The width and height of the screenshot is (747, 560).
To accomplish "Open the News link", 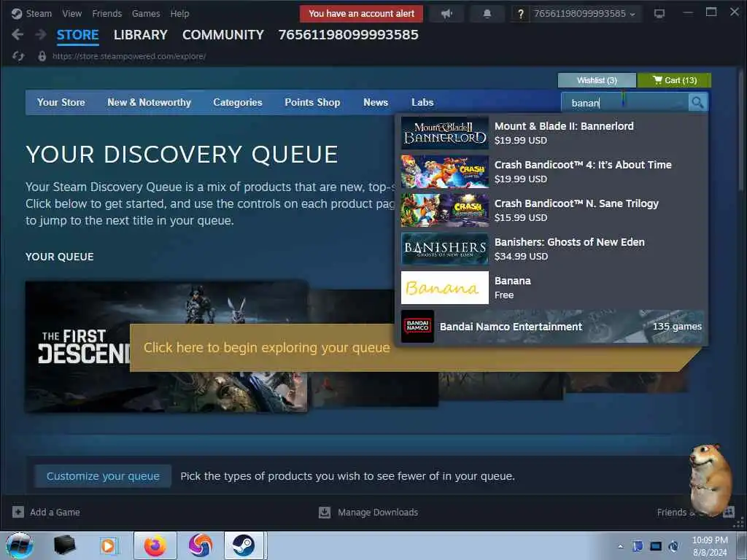I will [x=376, y=102].
